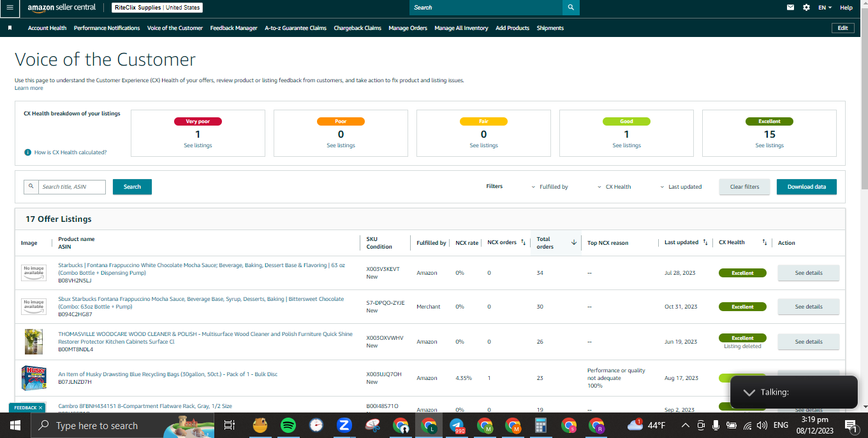Click Clear filters button
Viewport: 868px width, 438px height.
744,187
